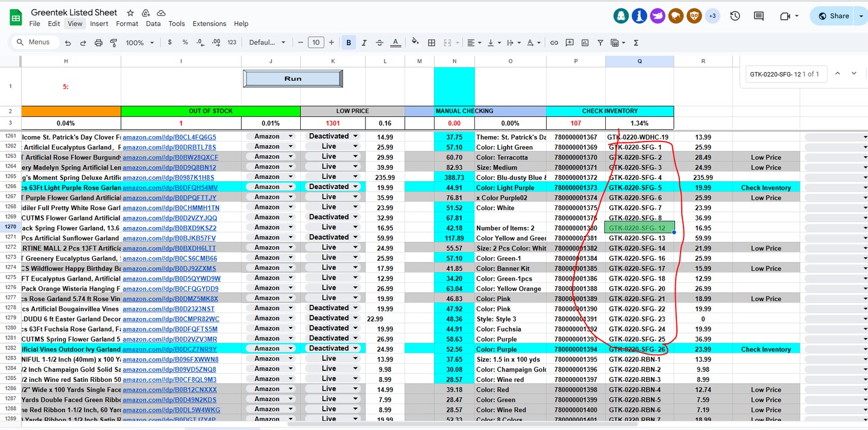Open the File menu
The width and height of the screenshot is (868, 430).
(x=34, y=23)
